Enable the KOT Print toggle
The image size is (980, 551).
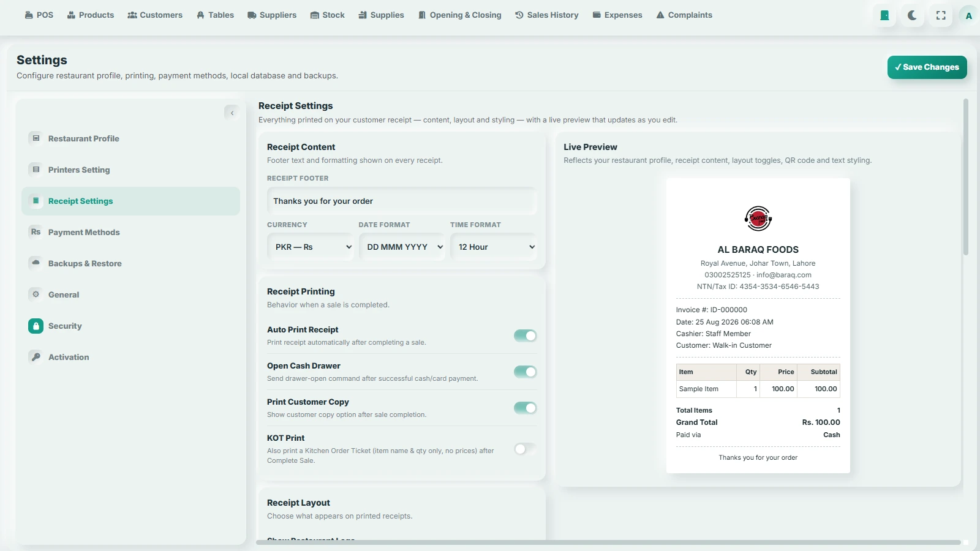click(525, 449)
